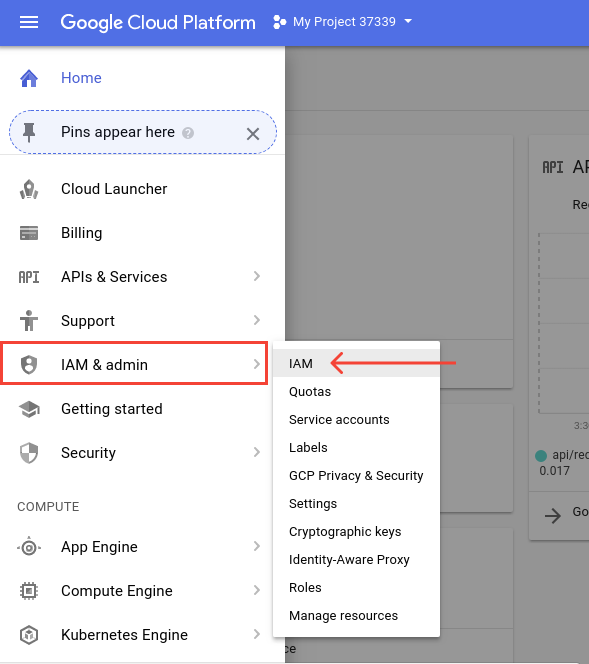The image size is (589, 664).
Task: Open Kubernetes Engine
Action: pyautogui.click(x=124, y=635)
